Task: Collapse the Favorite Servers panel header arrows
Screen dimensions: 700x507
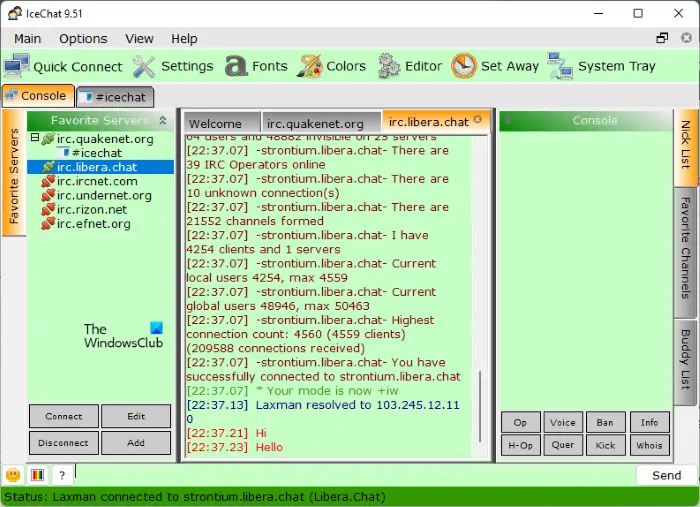Action: pyautogui.click(x=163, y=120)
